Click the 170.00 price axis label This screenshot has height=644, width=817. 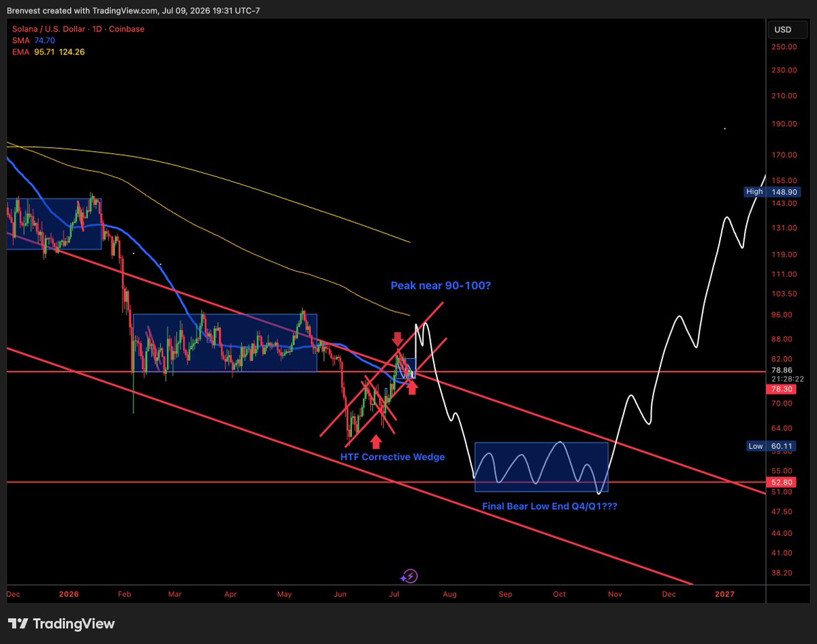[x=784, y=155]
